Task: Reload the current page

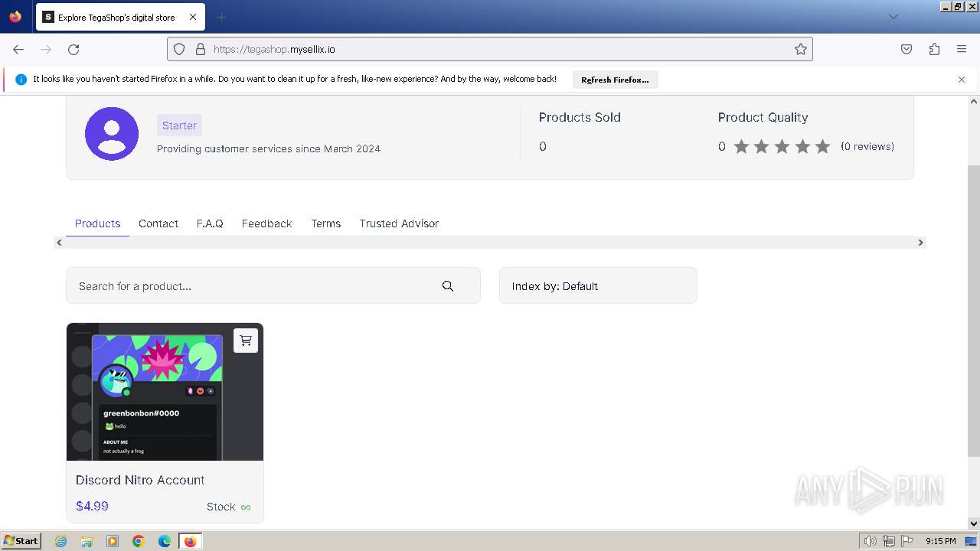Action: point(73,49)
